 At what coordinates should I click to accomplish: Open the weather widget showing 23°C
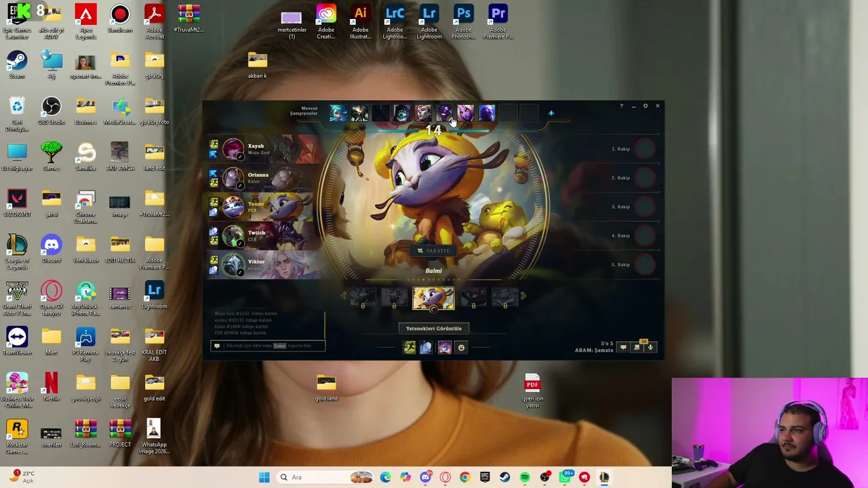(20, 477)
